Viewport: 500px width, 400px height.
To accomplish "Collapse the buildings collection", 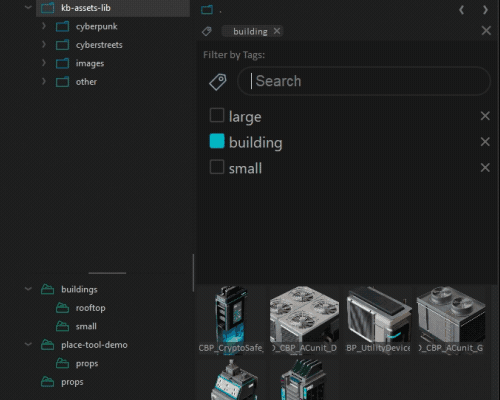I will (x=28, y=289).
